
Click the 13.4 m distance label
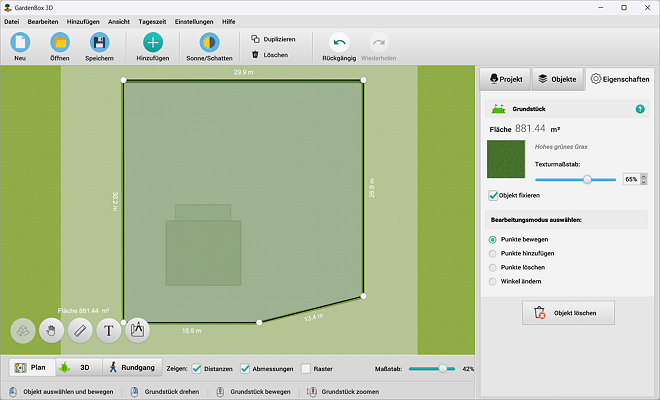pos(314,317)
